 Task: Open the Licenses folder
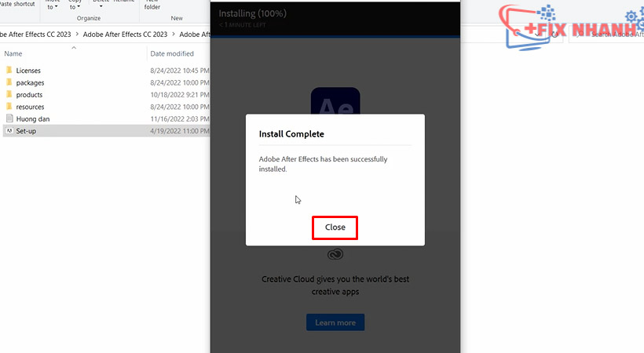pos(28,71)
